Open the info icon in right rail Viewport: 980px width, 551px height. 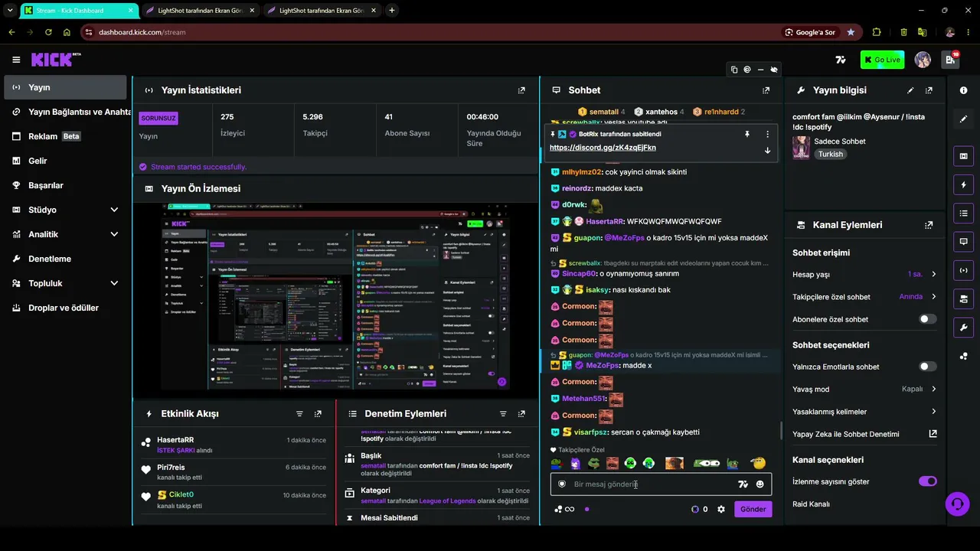click(963, 90)
